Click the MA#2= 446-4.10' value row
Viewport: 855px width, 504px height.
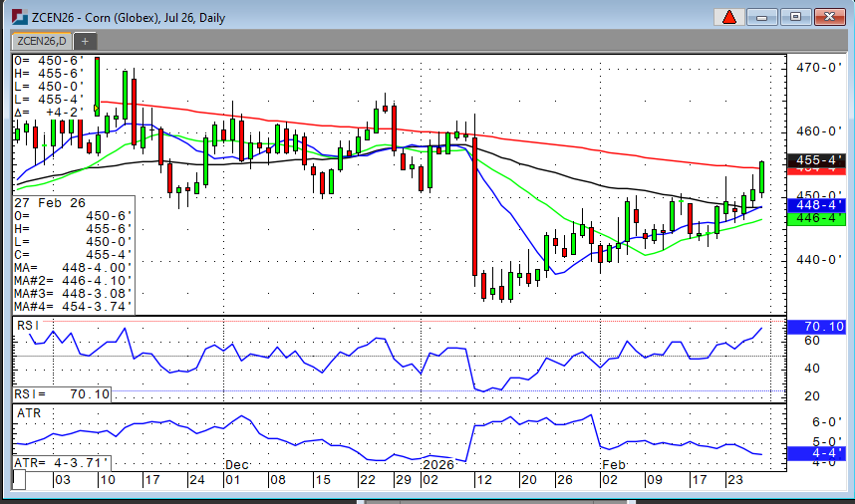click(73, 281)
